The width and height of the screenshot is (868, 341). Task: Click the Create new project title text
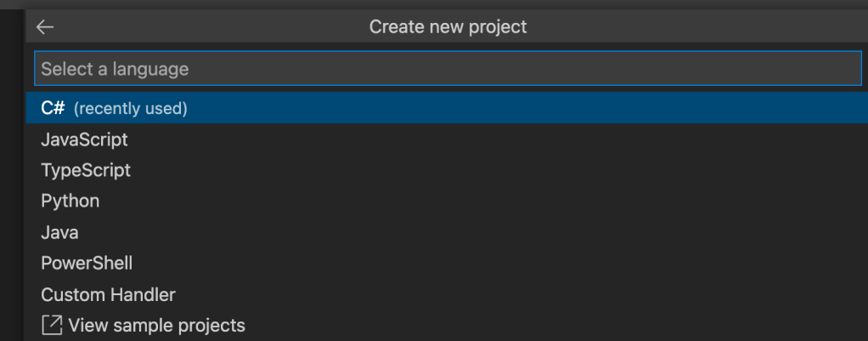point(448,27)
